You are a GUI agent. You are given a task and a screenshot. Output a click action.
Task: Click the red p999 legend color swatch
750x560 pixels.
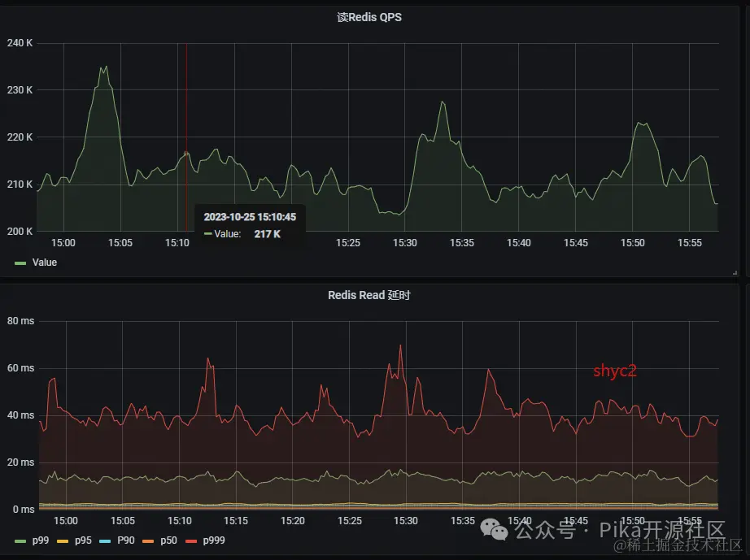[191, 541]
